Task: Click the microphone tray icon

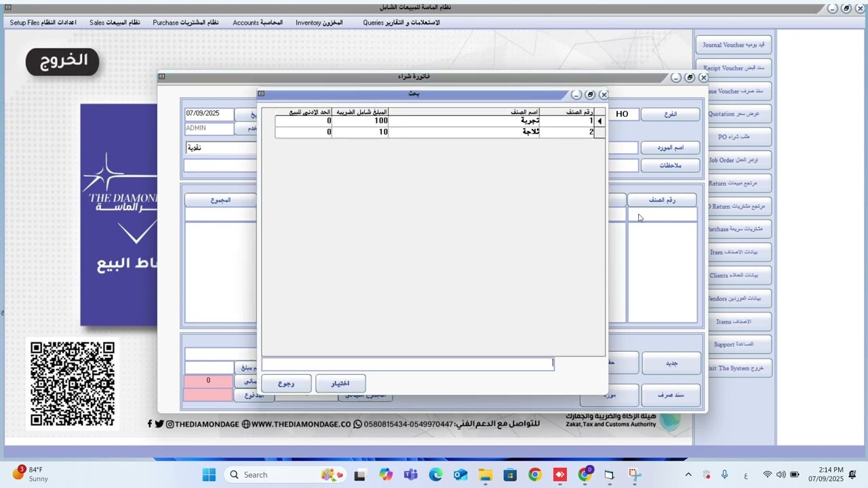Action: coord(724,474)
